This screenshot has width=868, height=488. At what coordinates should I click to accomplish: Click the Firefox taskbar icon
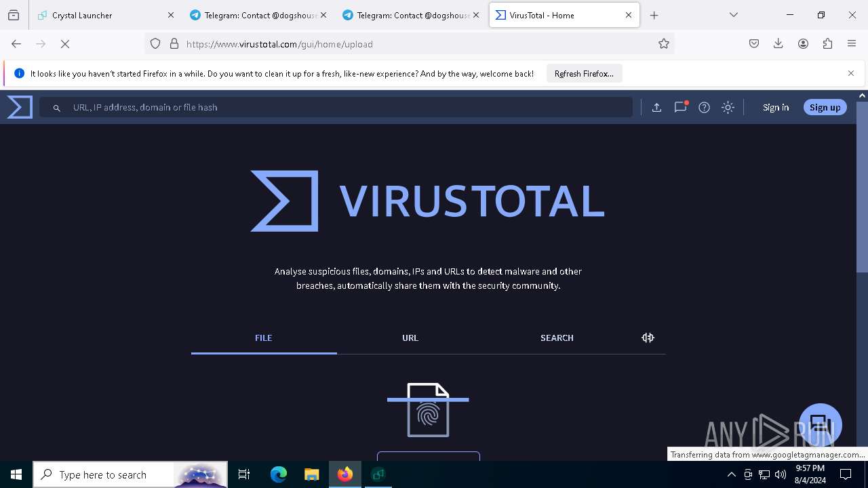(x=345, y=474)
